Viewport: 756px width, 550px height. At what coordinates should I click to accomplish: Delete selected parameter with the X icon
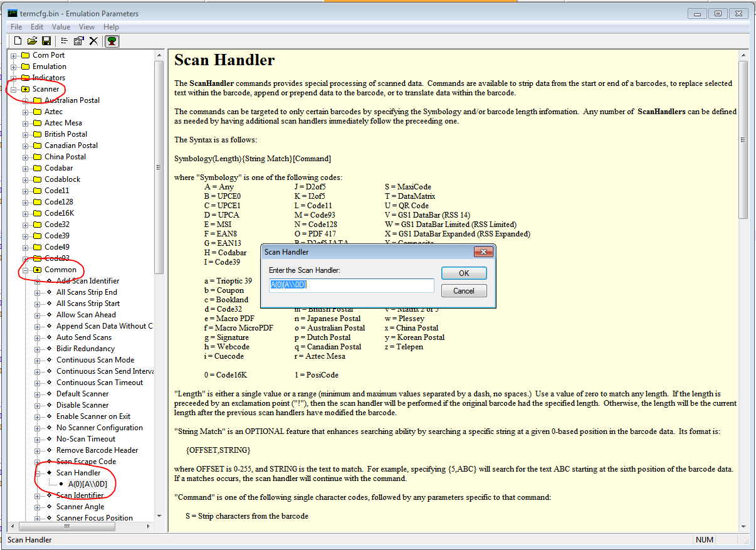tap(94, 40)
